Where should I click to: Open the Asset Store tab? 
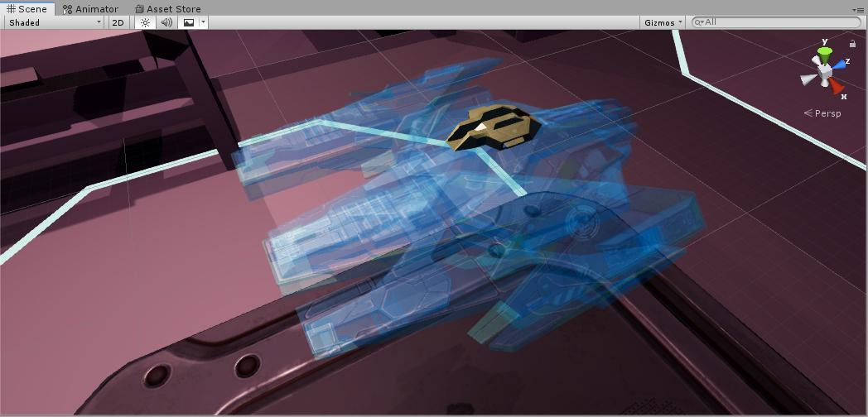pyautogui.click(x=168, y=9)
